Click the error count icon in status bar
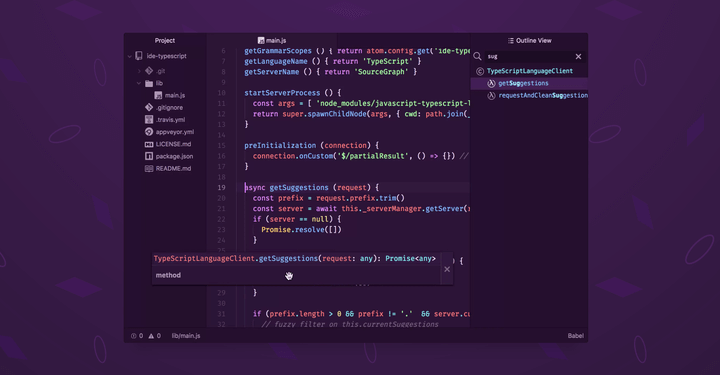This screenshot has width=720, height=375. click(134, 336)
